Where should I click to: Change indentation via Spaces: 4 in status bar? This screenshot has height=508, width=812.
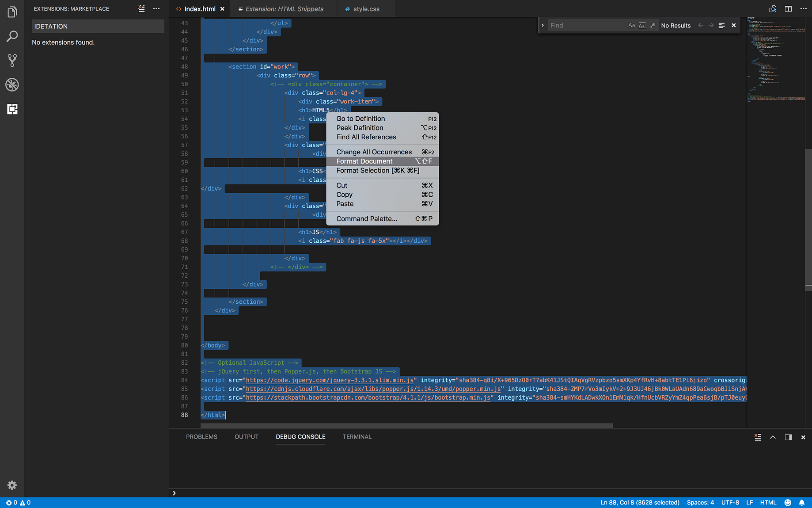pyautogui.click(x=700, y=502)
